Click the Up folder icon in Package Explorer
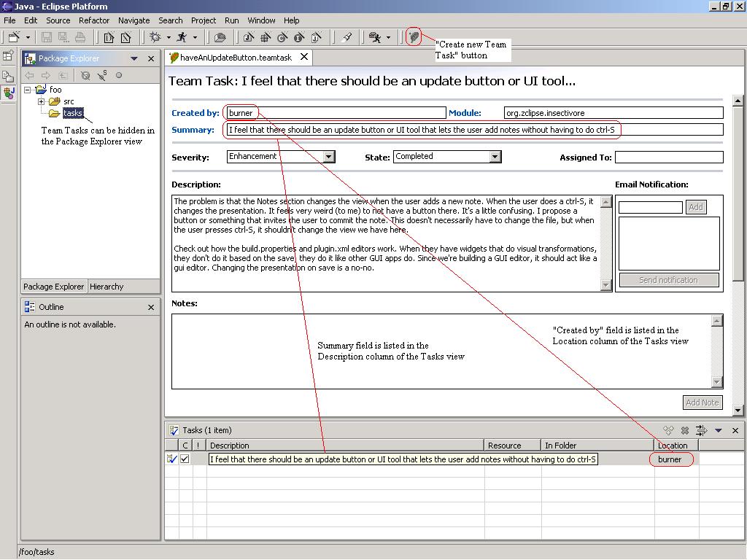Image resolution: width=747 pixels, height=560 pixels. [x=63, y=75]
